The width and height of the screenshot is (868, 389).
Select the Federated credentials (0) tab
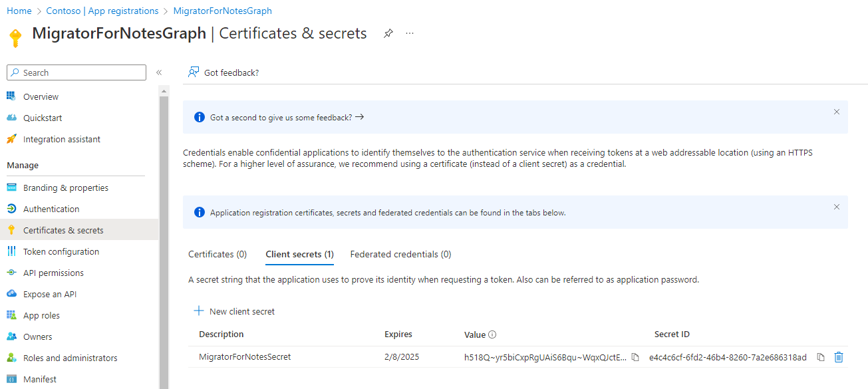click(x=400, y=254)
